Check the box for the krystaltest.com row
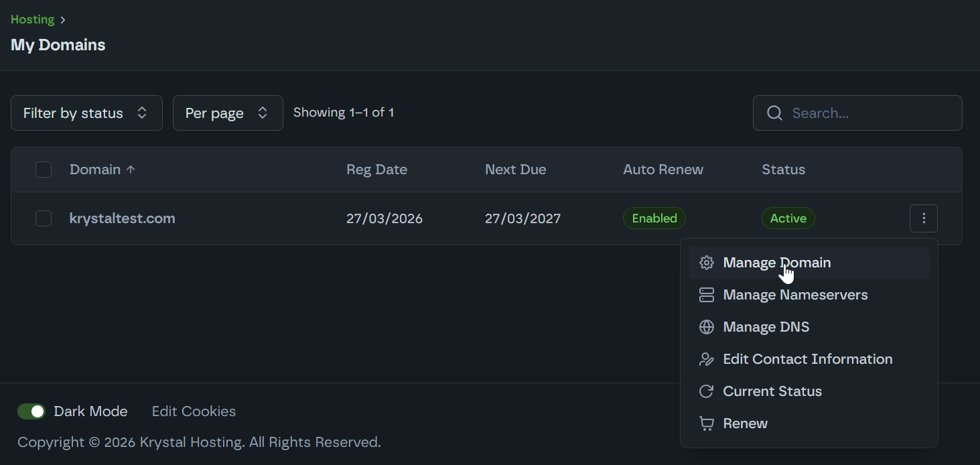This screenshot has height=465, width=980. [44, 218]
